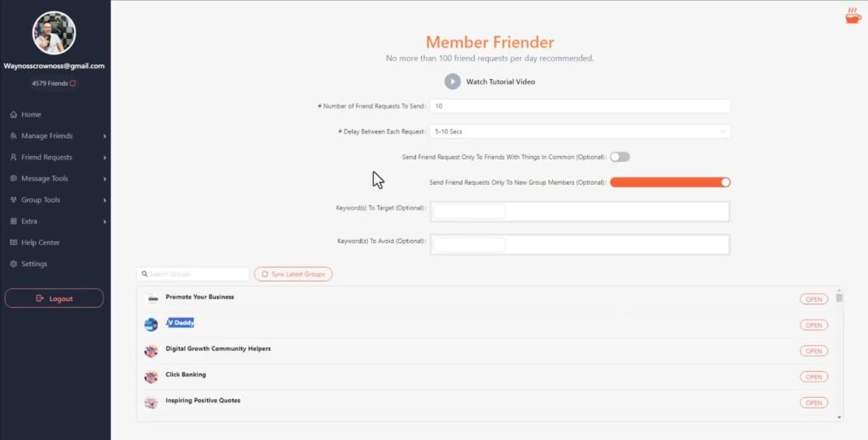
Task: Open the Click Banking group
Action: pyautogui.click(x=814, y=377)
